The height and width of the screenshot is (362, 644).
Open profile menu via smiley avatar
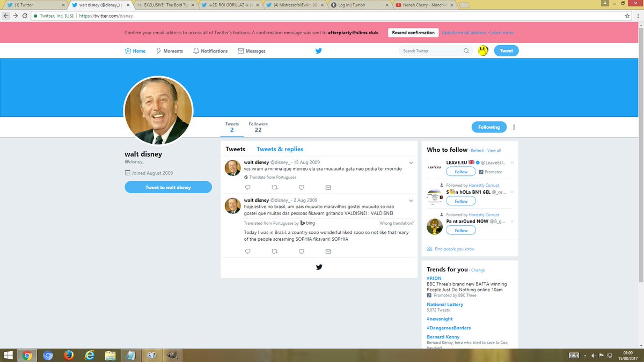[483, 51]
